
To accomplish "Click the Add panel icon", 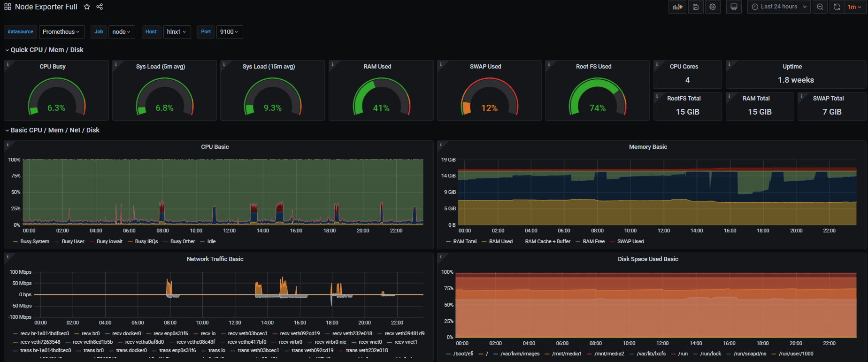I will [677, 7].
